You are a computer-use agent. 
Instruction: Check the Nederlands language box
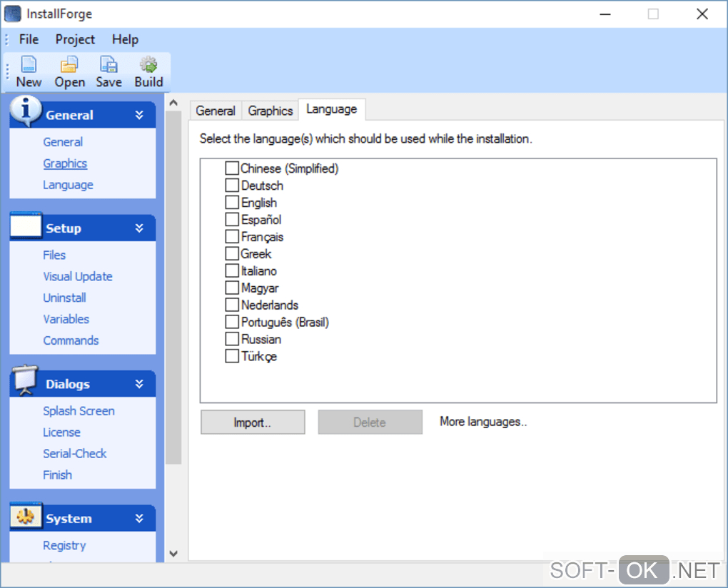point(232,305)
